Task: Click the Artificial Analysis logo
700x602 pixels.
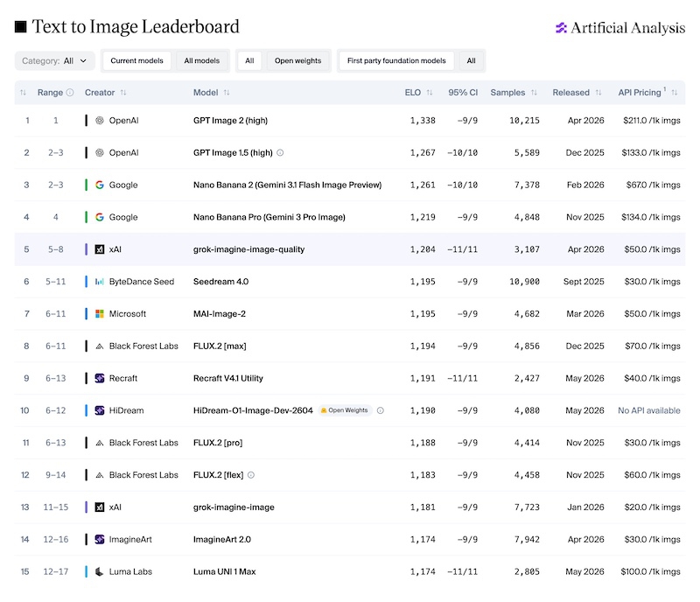Action: point(619,28)
